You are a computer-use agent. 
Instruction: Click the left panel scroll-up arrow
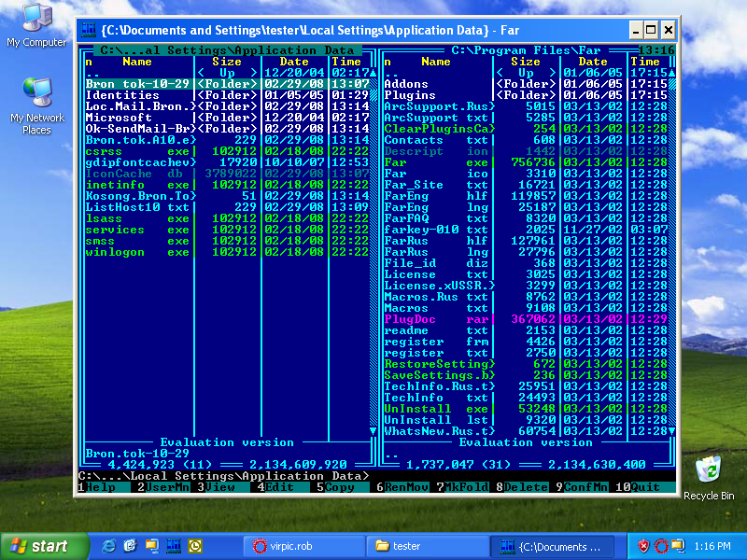[x=373, y=73]
